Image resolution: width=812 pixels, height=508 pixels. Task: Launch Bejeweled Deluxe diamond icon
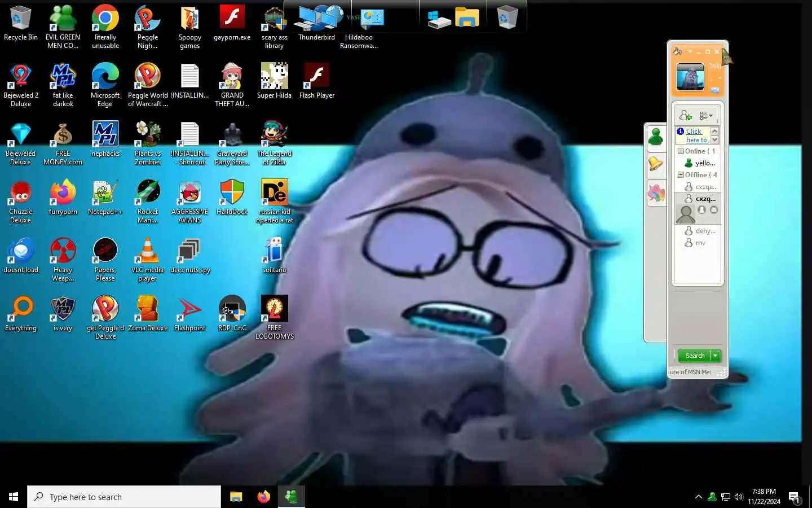(x=21, y=143)
